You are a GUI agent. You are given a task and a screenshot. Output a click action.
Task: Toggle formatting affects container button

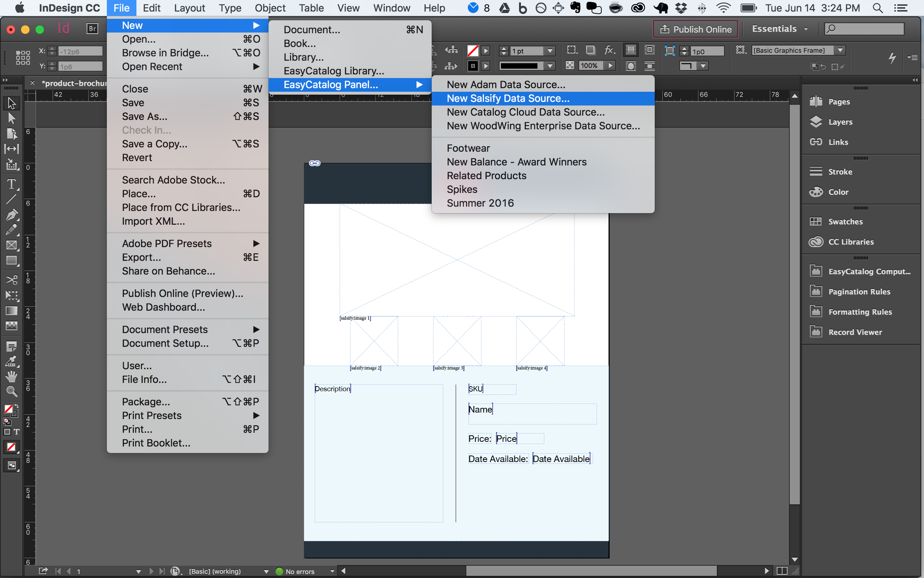click(7, 432)
